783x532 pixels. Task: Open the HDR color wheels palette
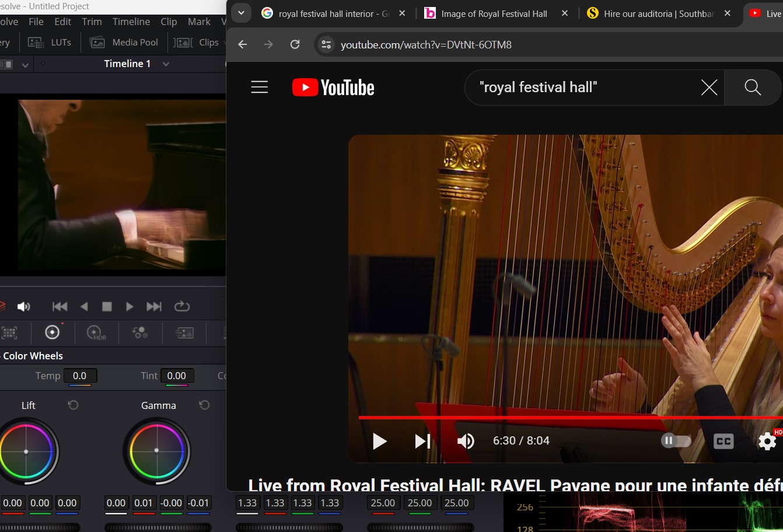tap(96, 332)
